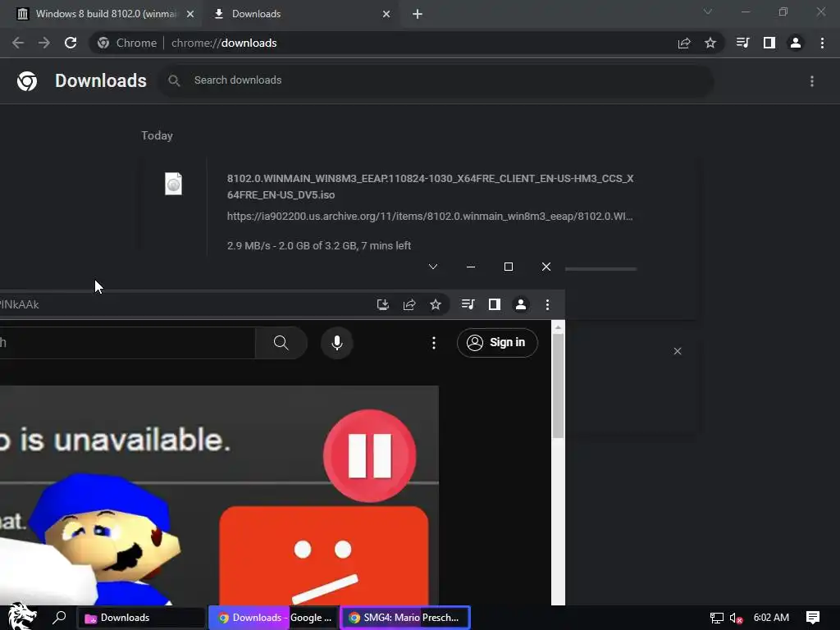Switch to the Windows 8 build 8102.0 tab
840x630 pixels.
tap(102, 14)
